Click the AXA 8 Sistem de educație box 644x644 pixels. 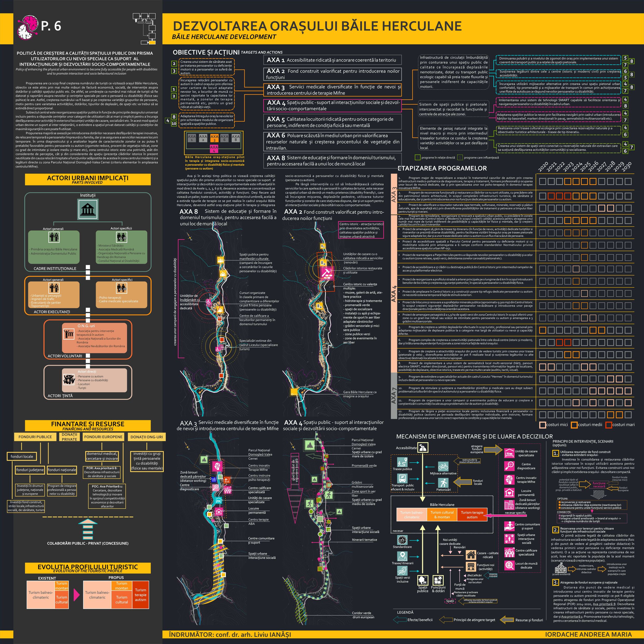click(333, 160)
